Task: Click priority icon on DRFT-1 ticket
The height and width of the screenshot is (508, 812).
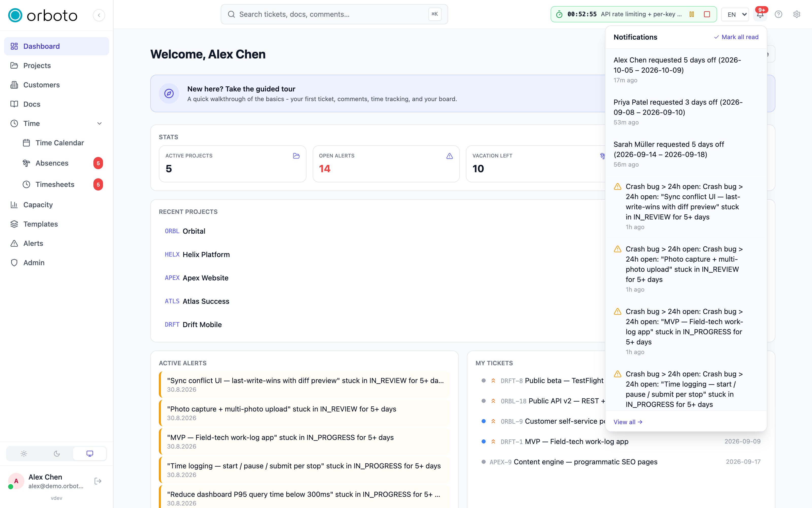Action: [x=493, y=441]
